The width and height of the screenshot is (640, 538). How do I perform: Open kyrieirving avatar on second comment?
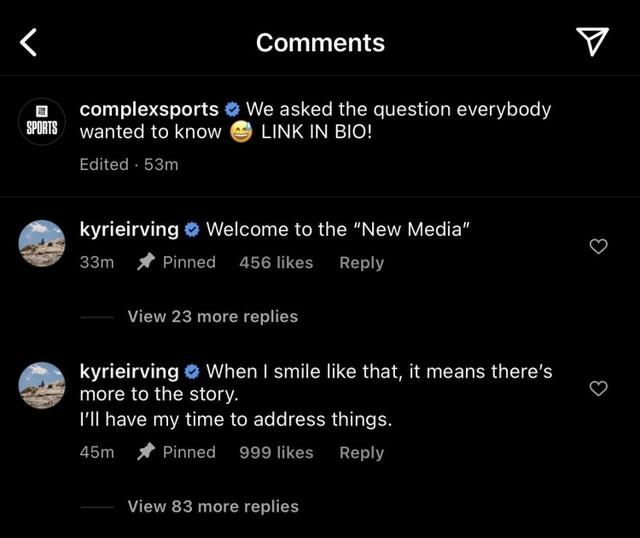point(43,386)
